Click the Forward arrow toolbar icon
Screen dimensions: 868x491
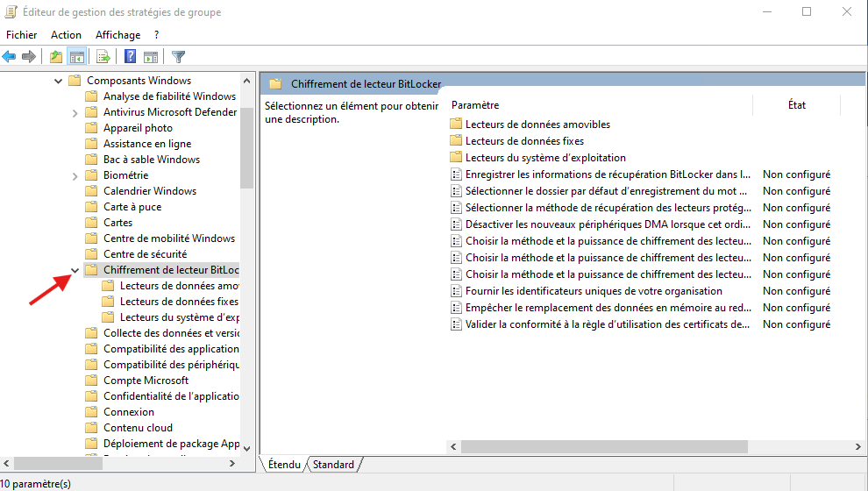coord(29,56)
